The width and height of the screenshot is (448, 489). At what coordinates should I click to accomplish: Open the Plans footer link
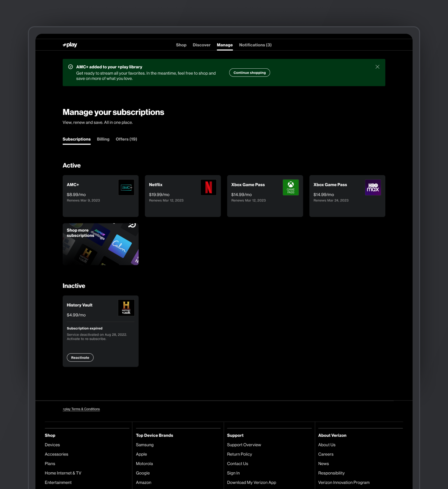pos(50,463)
